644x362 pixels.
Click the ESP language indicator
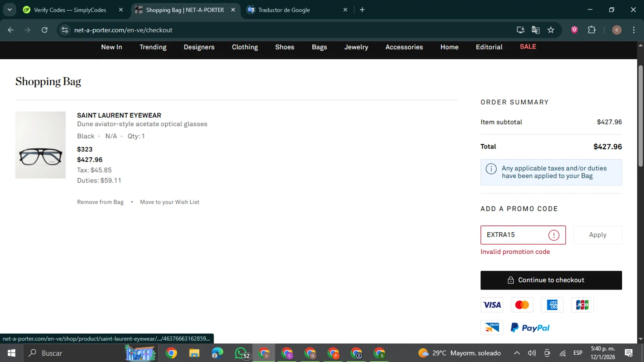578,353
